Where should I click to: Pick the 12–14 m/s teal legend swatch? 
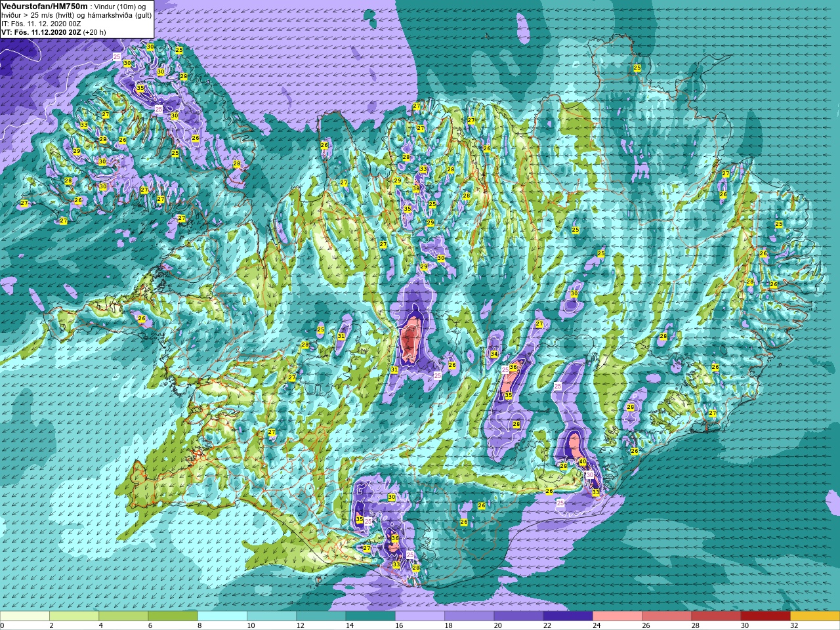(321, 616)
